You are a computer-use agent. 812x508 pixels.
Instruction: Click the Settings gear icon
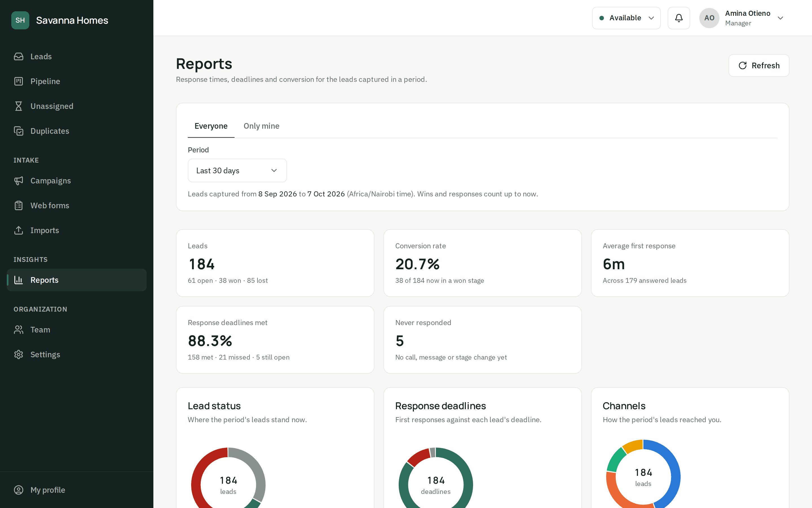pos(18,354)
